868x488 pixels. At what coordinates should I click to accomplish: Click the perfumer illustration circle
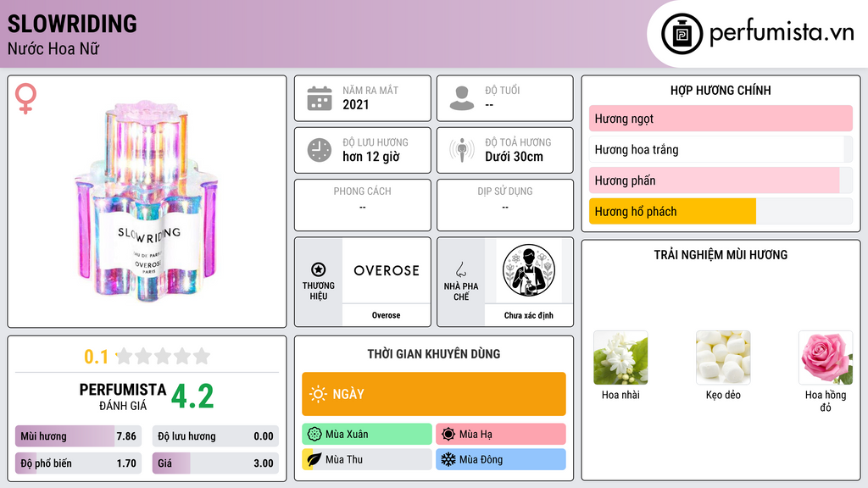(529, 270)
